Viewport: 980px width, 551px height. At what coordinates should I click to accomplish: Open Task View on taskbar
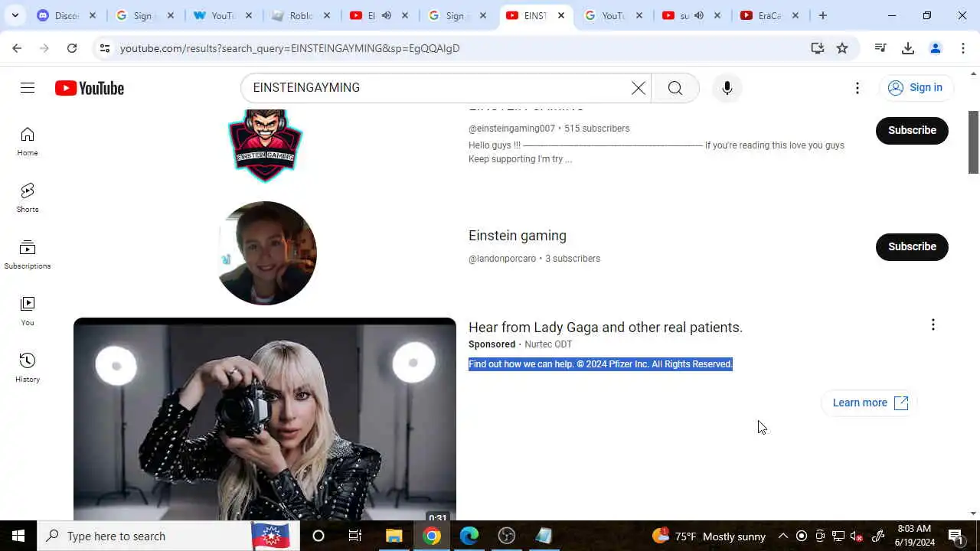pyautogui.click(x=355, y=536)
